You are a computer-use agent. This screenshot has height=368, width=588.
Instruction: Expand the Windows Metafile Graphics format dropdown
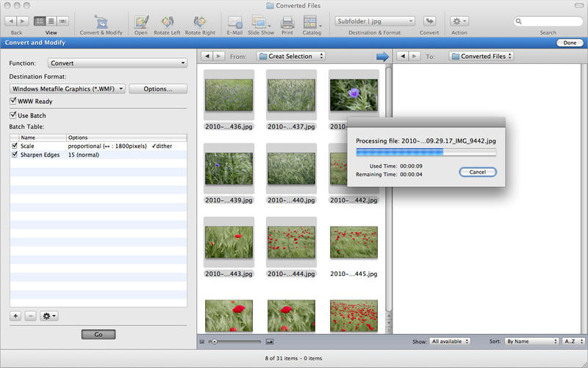(x=68, y=89)
